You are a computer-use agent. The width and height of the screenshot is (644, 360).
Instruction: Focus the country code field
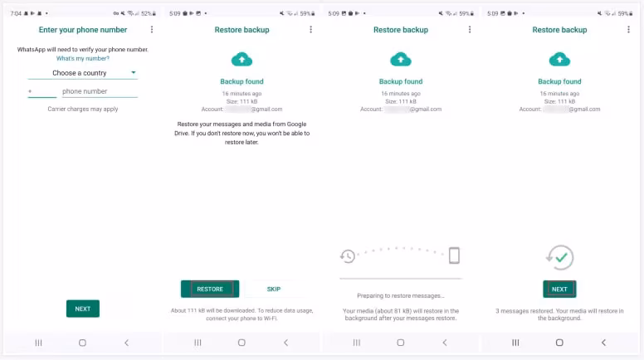(41, 91)
